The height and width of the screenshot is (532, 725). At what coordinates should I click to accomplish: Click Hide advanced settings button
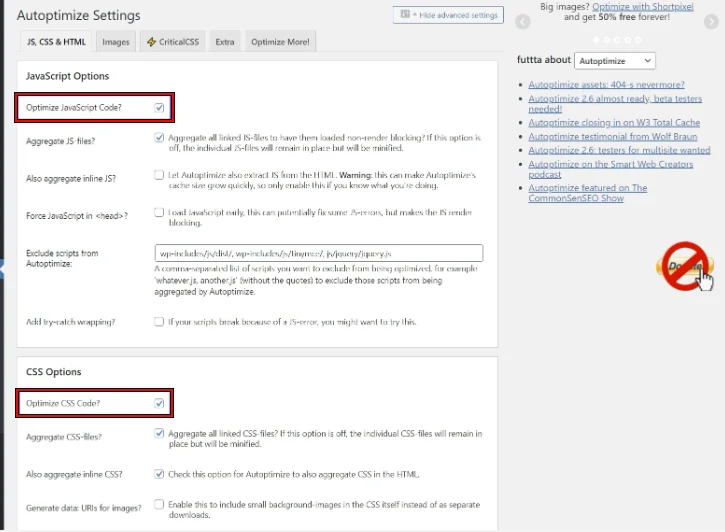(448, 15)
